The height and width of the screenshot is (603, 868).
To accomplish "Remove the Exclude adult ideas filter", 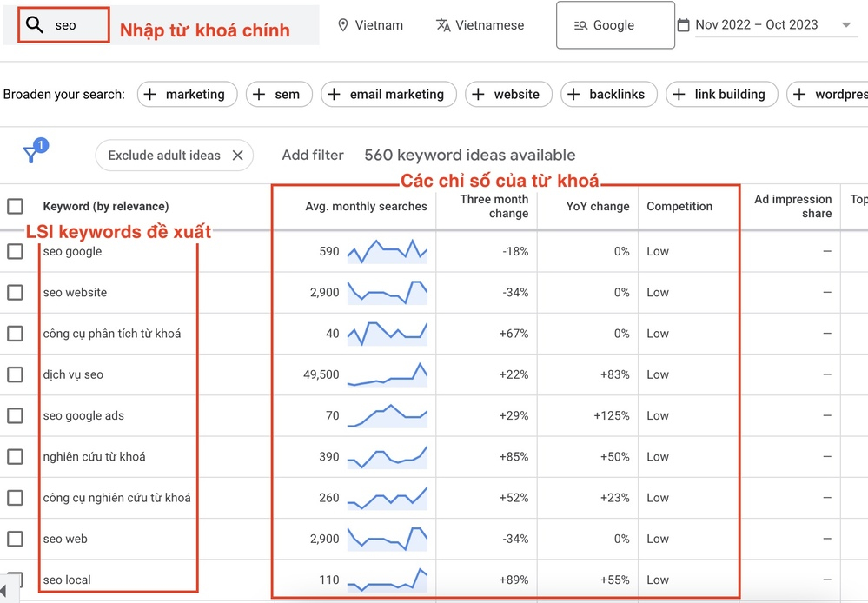I will click(x=237, y=155).
